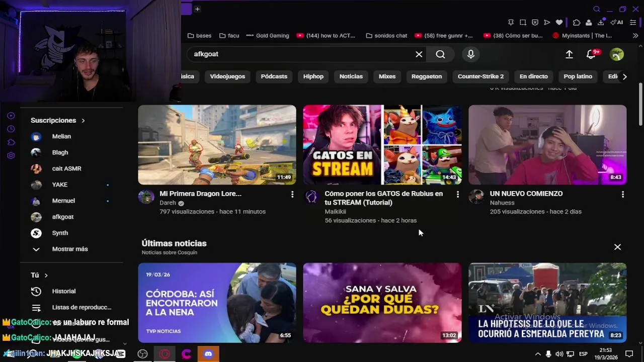Play the CÓRDOBA news video thumbnail
The image size is (644, 362).
[x=217, y=303]
